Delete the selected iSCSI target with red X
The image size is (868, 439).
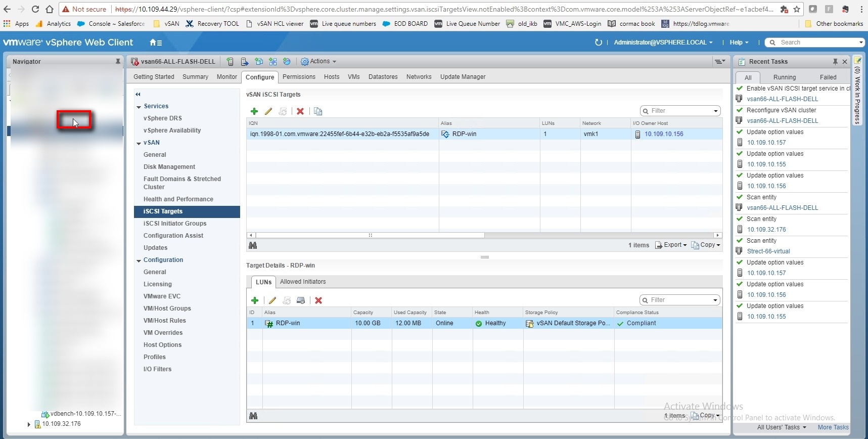pos(300,111)
